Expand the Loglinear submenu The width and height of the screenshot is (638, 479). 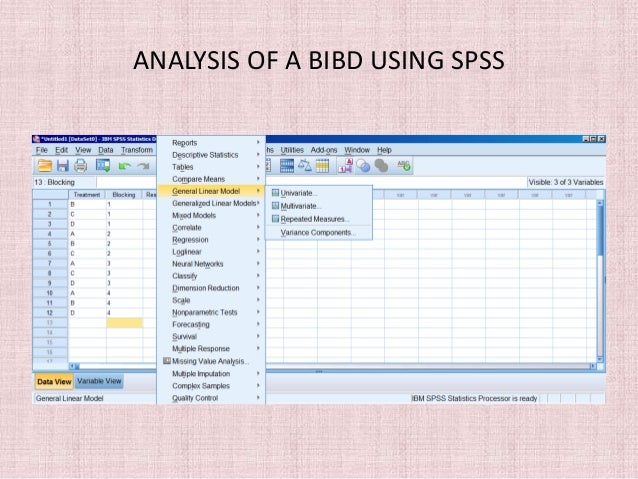211,252
